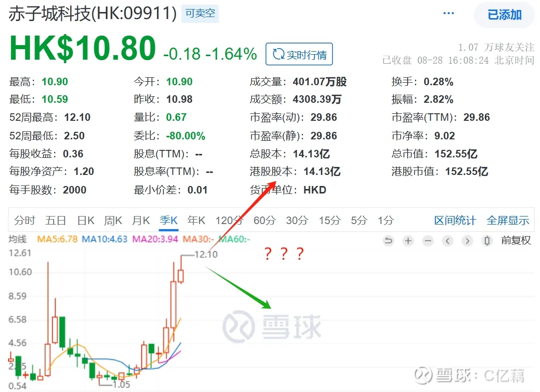This screenshot has height=392, width=540.
Task: Open the three-dot more options menu
Action: (x=448, y=14)
